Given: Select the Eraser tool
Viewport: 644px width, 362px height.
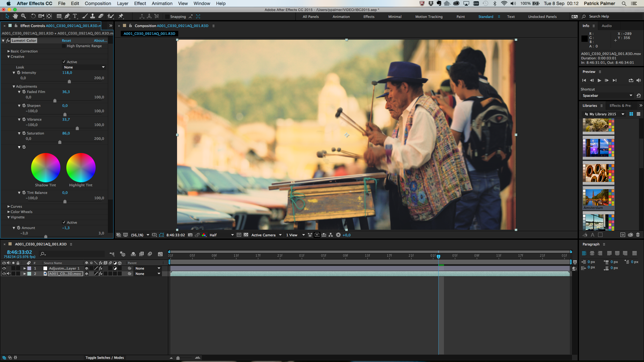Looking at the screenshot, I should tap(101, 16).
